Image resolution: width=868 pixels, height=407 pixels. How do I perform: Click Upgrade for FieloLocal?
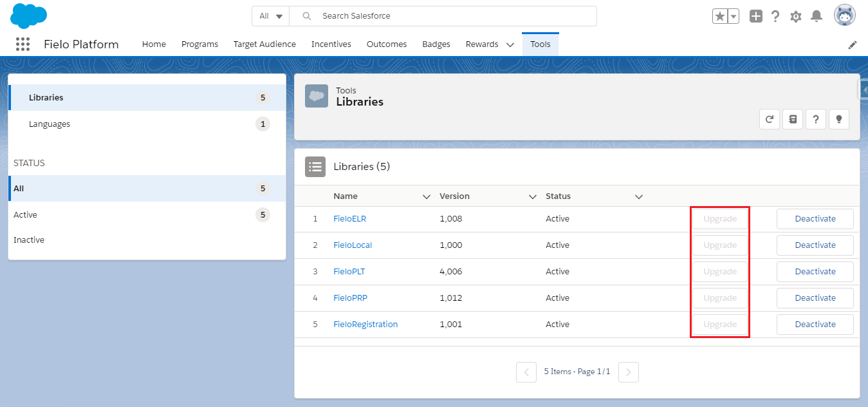point(720,245)
